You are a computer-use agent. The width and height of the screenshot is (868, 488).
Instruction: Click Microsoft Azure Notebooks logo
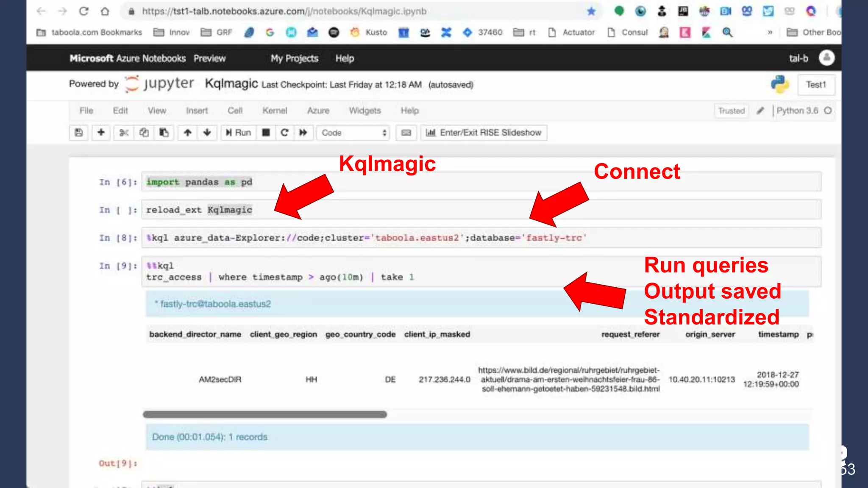128,58
